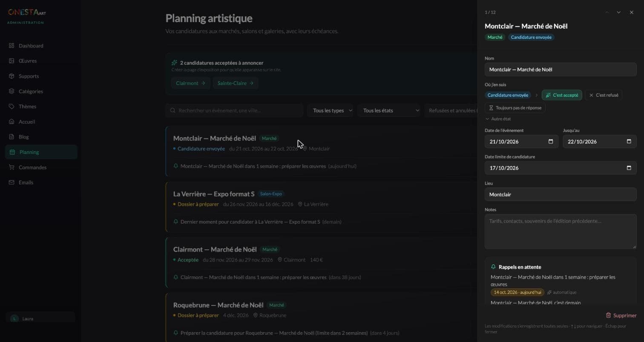Click the location pin icon beside Roquebrune
The width and height of the screenshot is (644, 342).
256,315
